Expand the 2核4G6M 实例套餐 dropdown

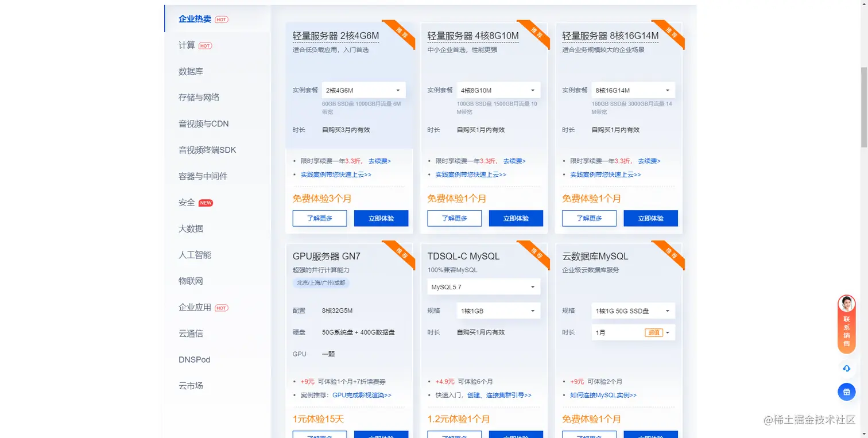(364, 90)
